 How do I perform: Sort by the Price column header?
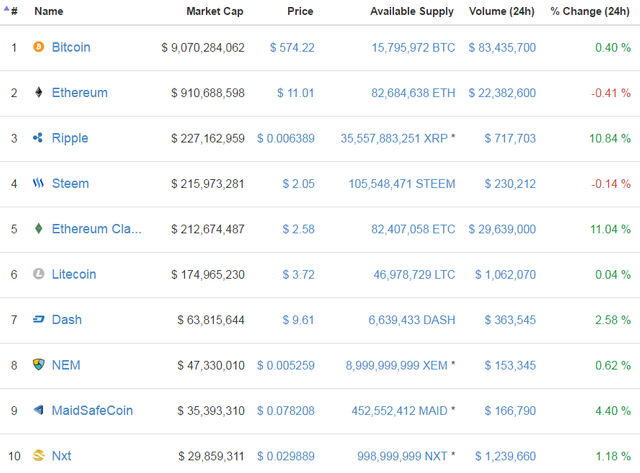click(x=300, y=11)
